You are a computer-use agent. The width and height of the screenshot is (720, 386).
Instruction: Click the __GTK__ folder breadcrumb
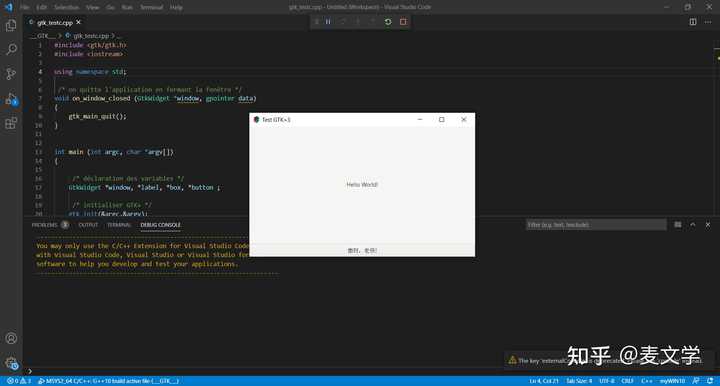[43, 35]
